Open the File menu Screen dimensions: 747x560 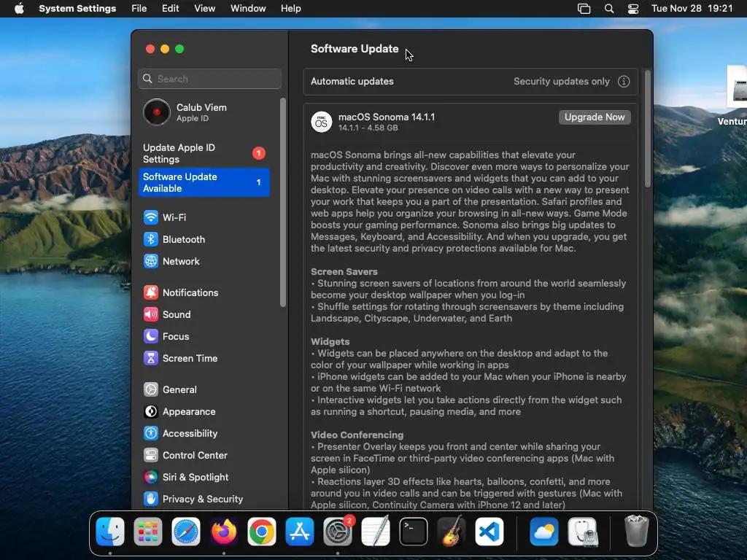pyautogui.click(x=139, y=9)
